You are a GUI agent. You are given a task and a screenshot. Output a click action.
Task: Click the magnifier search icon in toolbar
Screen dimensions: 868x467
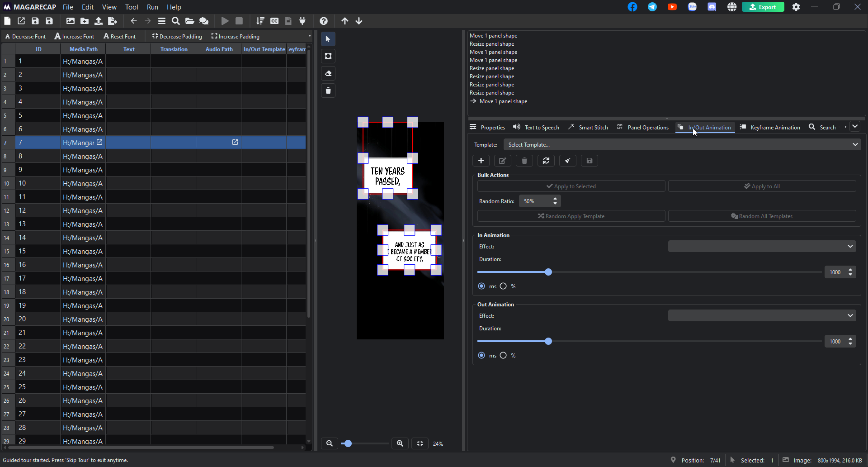[176, 21]
